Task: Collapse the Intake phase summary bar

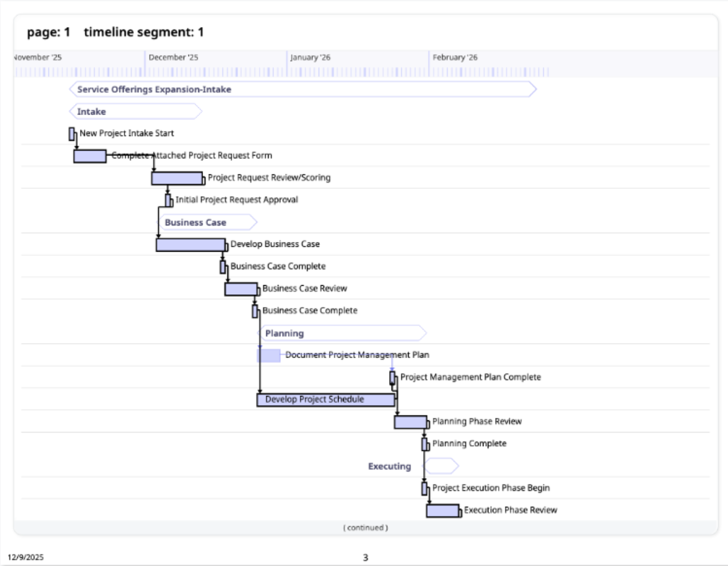Action: (135, 112)
